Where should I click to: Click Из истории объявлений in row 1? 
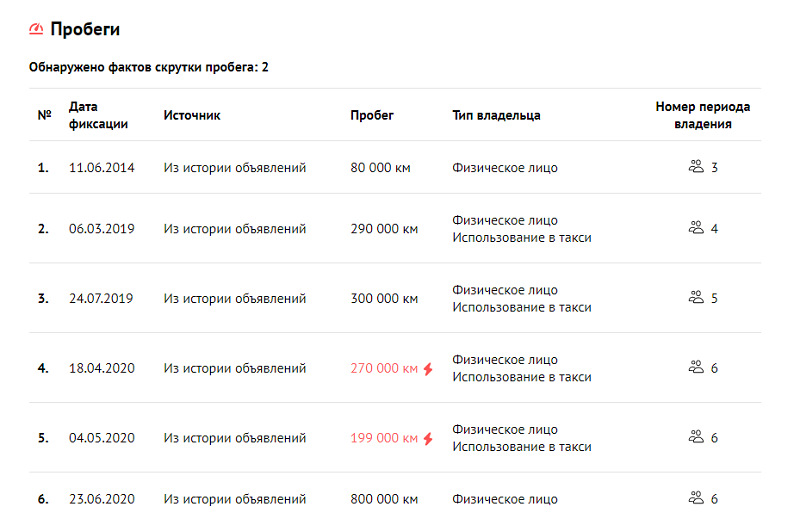(235, 168)
